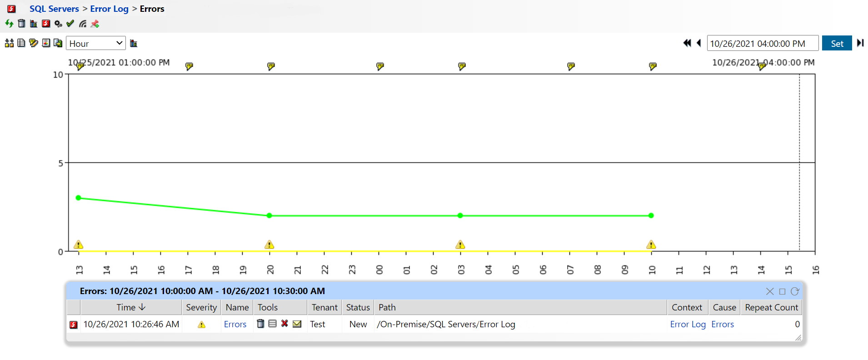The width and height of the screenshot is (868, 360).
Task: Click the export document green arrow icon
Action: (x=58, y=43)
